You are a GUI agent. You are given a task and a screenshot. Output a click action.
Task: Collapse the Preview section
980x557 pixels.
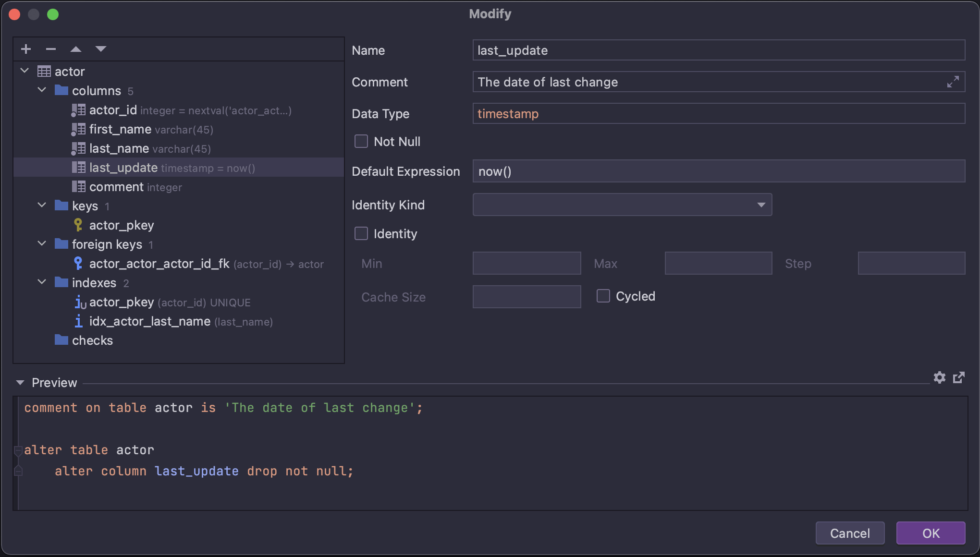(x=20, y=383)
